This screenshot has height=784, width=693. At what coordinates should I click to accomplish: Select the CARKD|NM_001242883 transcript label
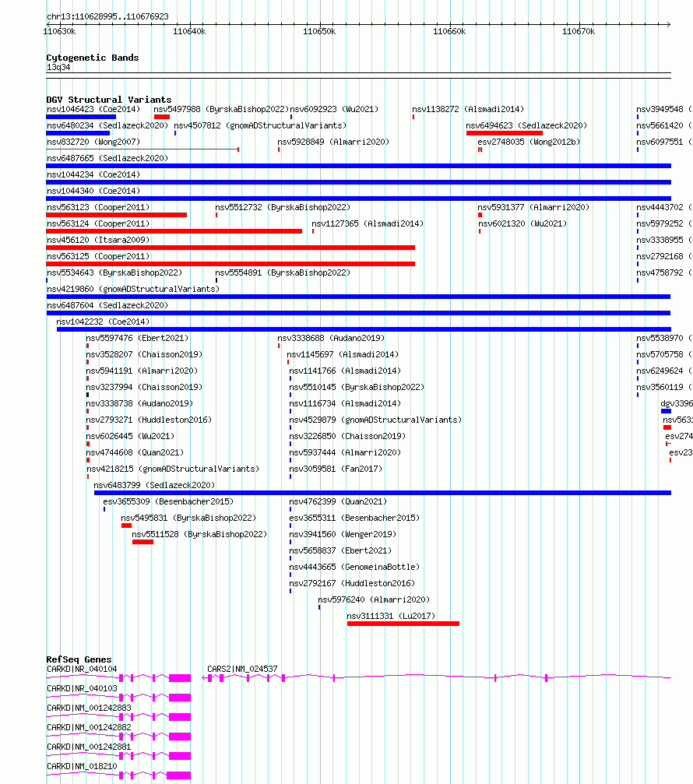89,708
